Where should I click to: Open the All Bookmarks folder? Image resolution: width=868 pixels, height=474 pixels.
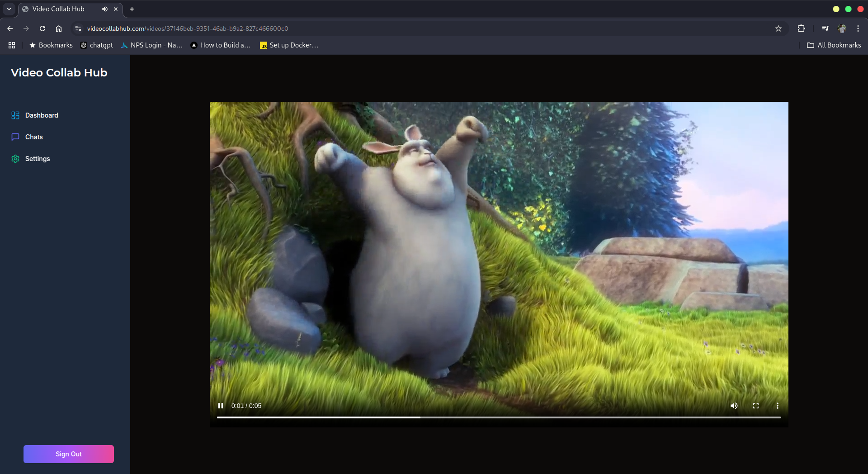[x=834, y=45]
